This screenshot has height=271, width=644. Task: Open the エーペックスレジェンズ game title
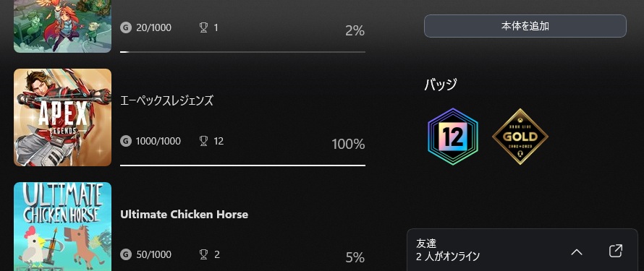[166, 100]
